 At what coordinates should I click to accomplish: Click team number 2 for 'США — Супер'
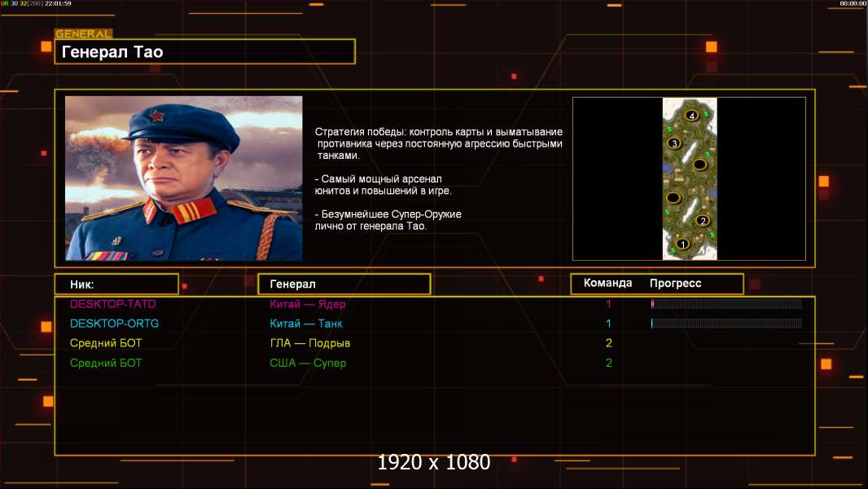point(609,363)
